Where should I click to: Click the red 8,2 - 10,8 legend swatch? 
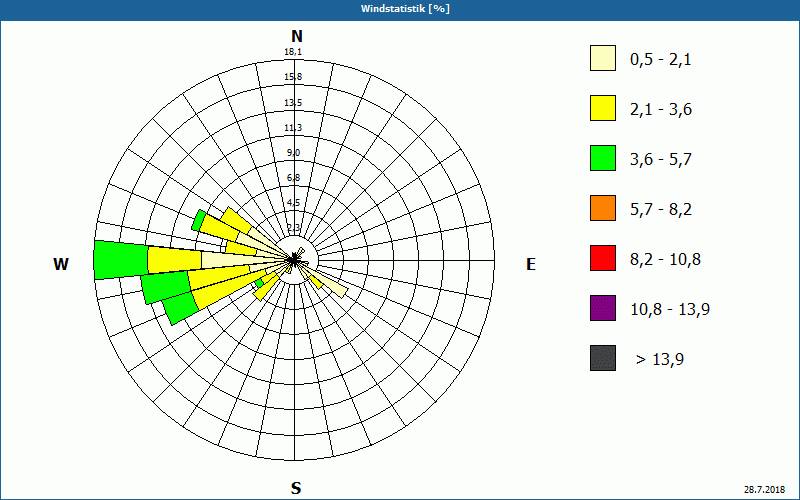(x=603, y=258)
